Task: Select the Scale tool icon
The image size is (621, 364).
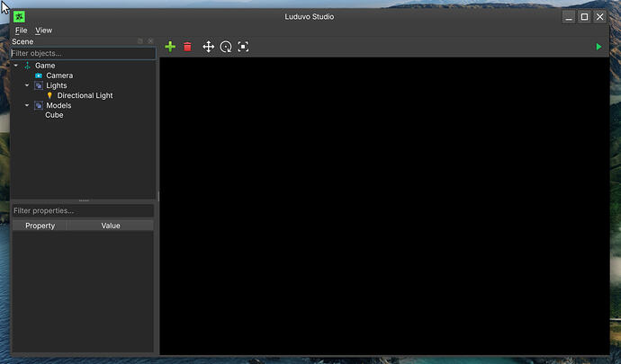Action: click(x=243, y=47)
